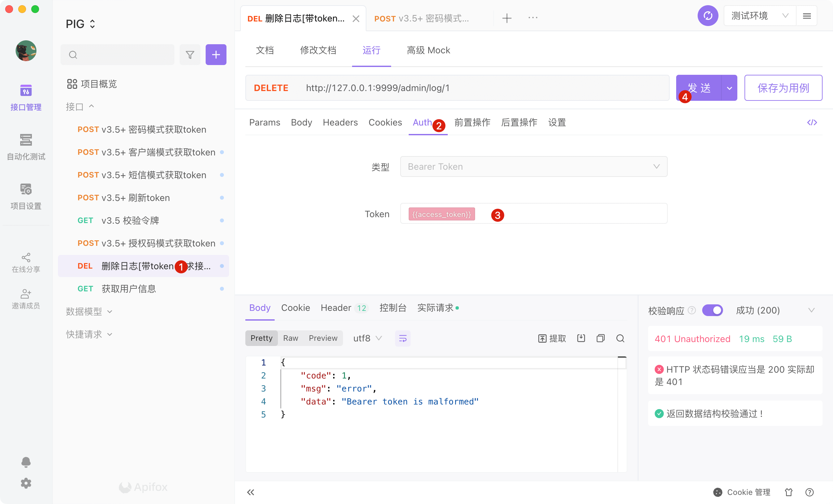Toggle the 校验响应 switch
The image size is (833, 504).
(712, 310)
